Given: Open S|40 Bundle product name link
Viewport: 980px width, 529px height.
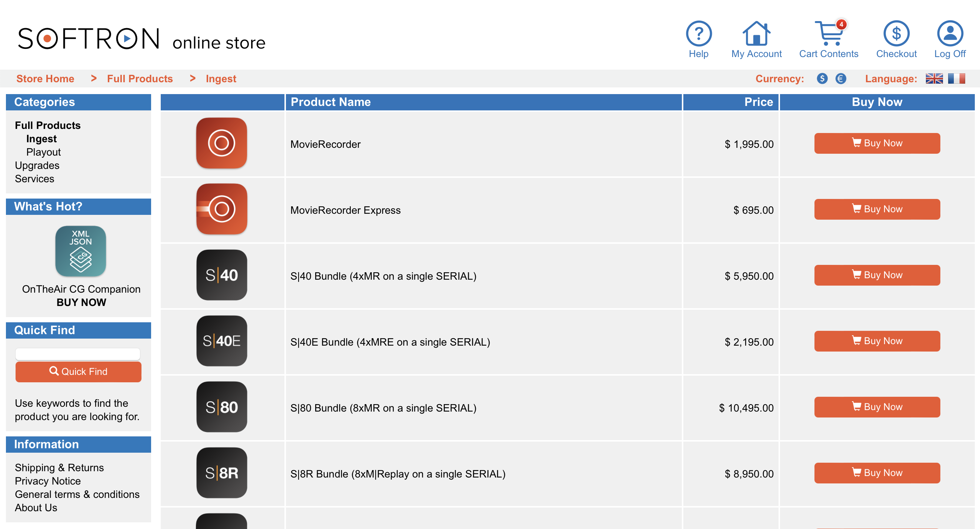Looking at the screenshot, I should (x=383, y=276).
